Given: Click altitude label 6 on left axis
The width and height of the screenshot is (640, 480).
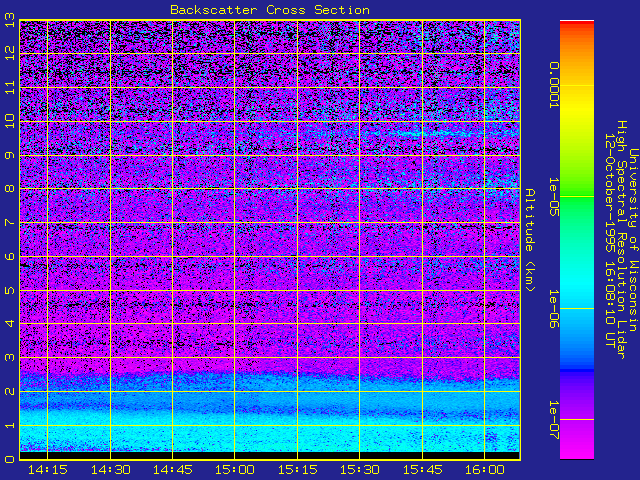Looking at the screenshot, I should pos(10,256).
